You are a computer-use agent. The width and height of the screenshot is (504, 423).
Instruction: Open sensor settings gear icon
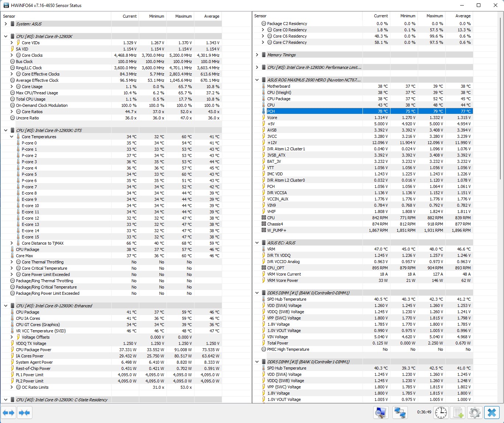point(475,412)
